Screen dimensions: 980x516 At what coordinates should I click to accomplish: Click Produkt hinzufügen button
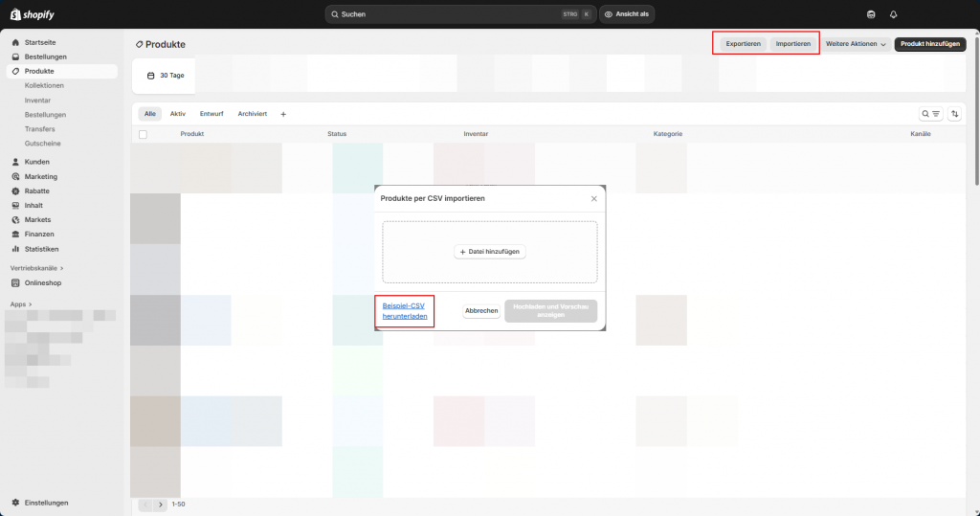click(x=930, y=44)
